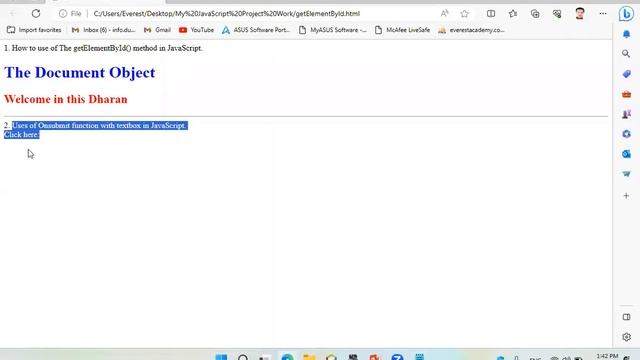
Task: Open the Collections panel
Action: pyautogui.click(x=535, y=13)
